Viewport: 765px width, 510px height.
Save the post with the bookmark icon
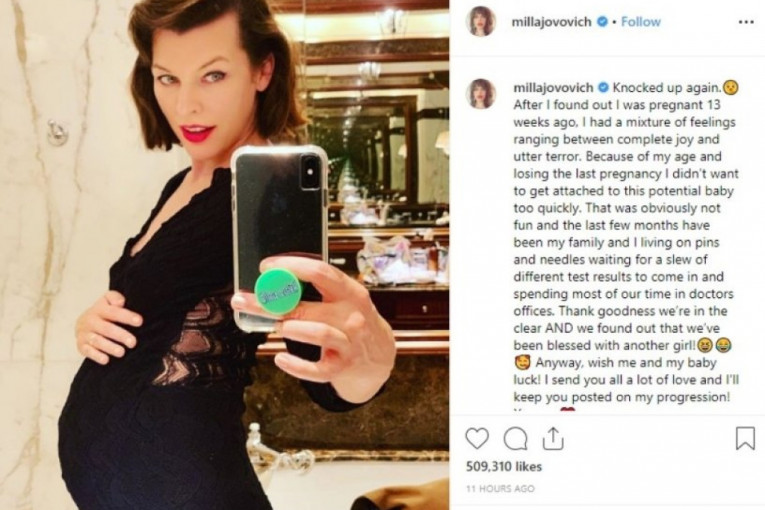coord(745,438)
